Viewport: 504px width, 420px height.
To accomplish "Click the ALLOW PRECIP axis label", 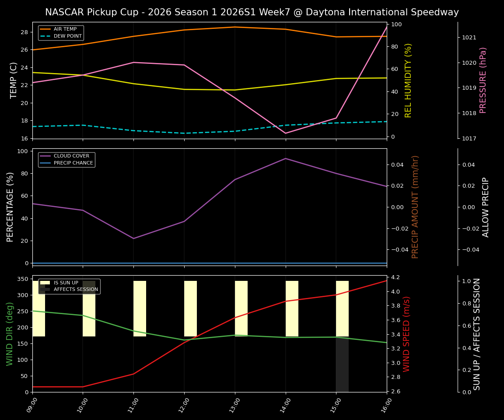I will (486, 206).
